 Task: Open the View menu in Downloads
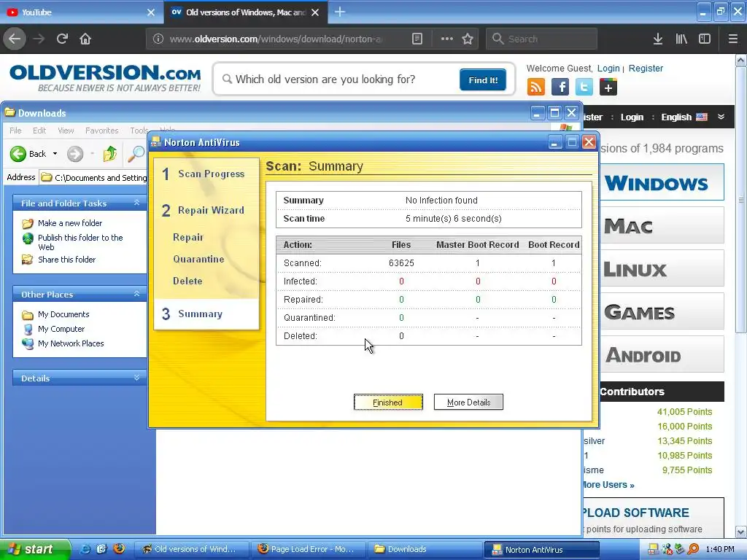66,131
